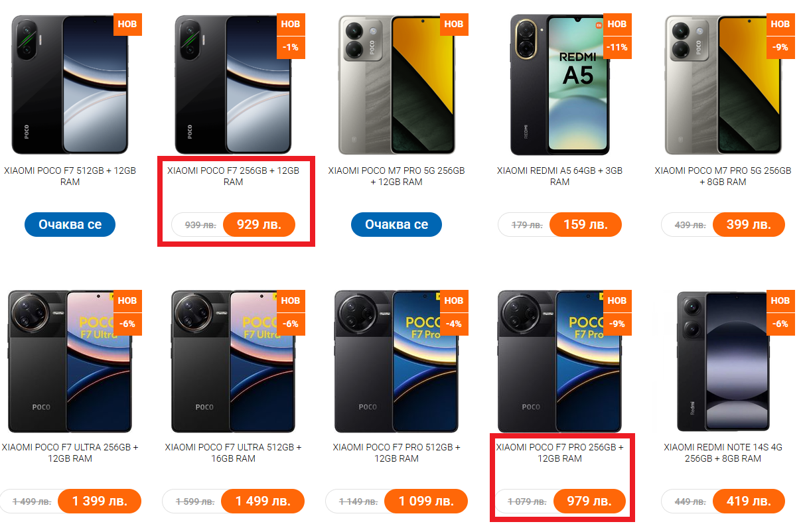Click the Redmi A5 phone image
Screen dimensions: 803x532
tap(559, 85)
